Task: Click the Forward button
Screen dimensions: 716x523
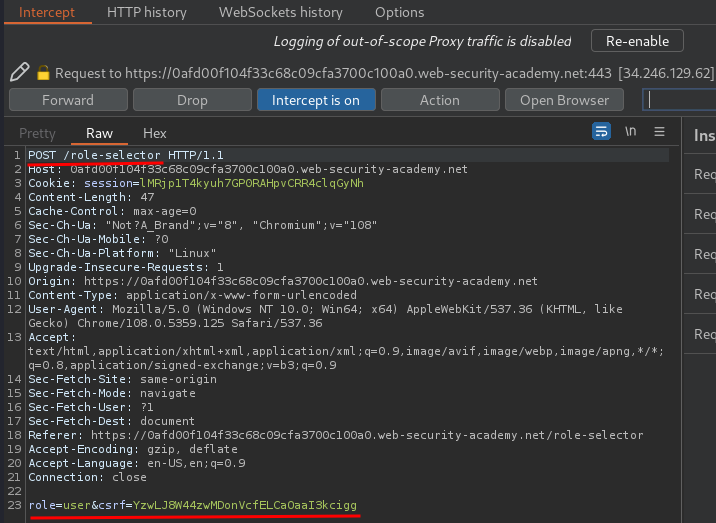Action: coord(68,100)
